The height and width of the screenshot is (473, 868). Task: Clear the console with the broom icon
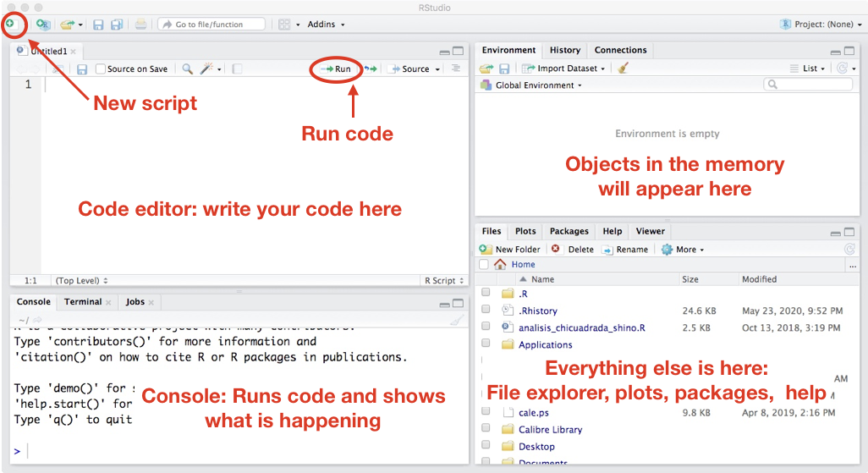pyautogui.click(x=456, y=320)
